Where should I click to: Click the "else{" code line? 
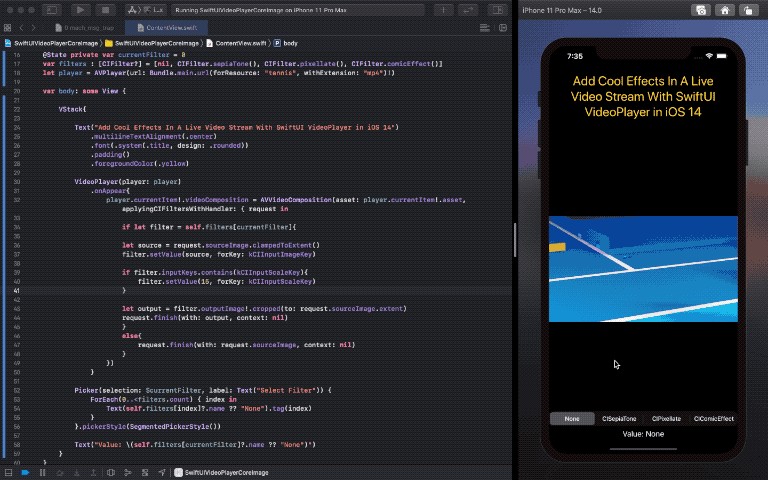point(132,336)
